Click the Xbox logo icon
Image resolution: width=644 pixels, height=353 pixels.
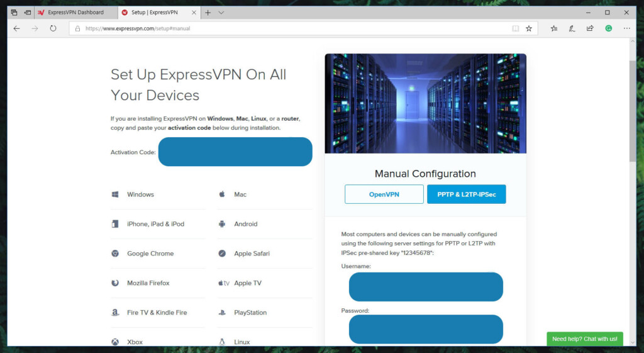115,342
